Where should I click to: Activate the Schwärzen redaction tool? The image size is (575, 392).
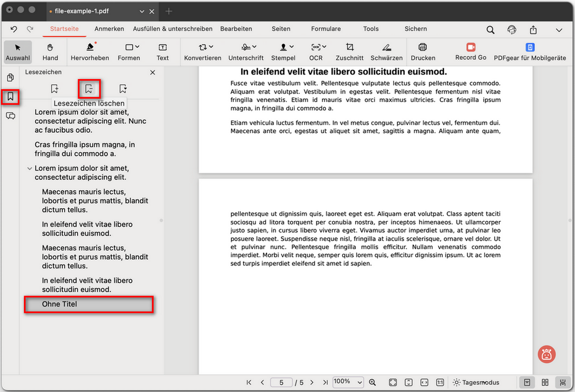pos(386,52)
